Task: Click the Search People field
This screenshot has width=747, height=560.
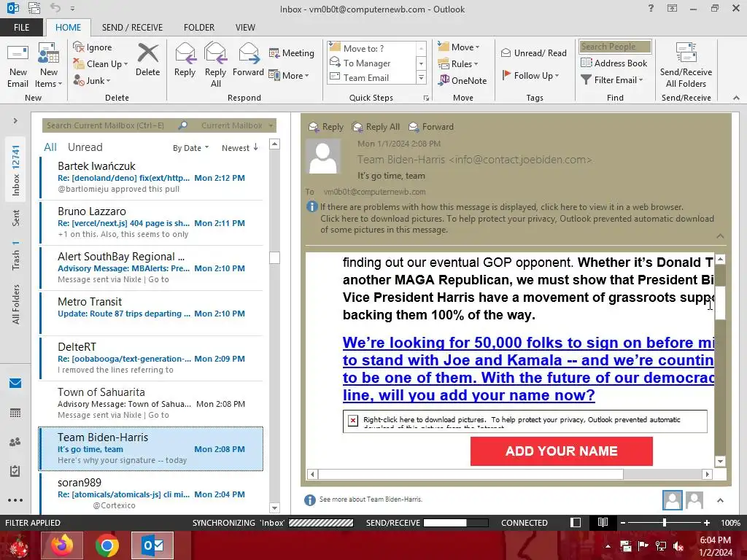Action: point(615,47)
